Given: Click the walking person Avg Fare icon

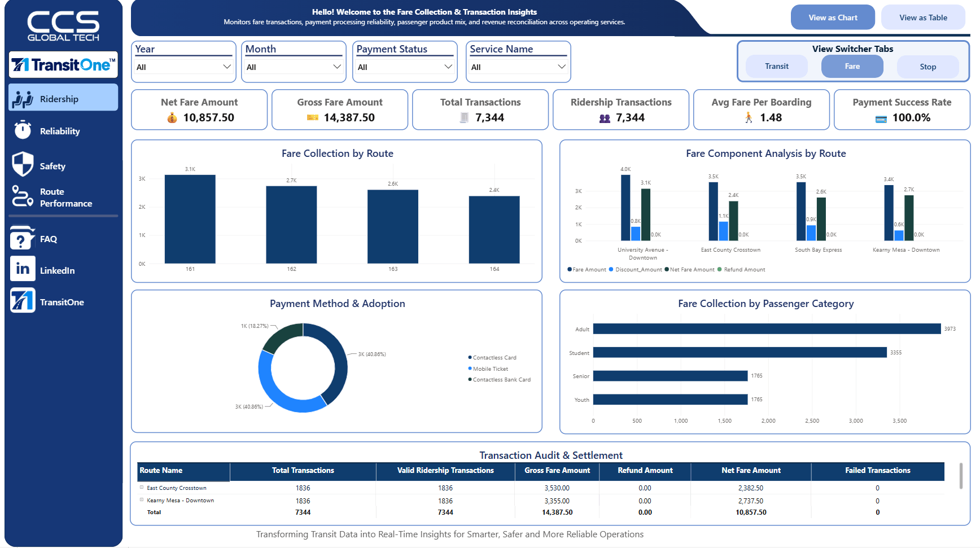Looking at the screenshot, I should 749,117.
